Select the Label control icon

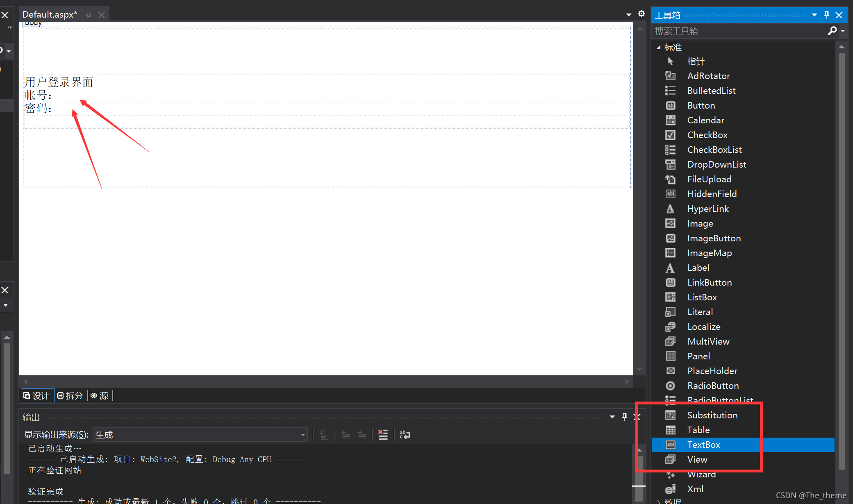point(670,268)
